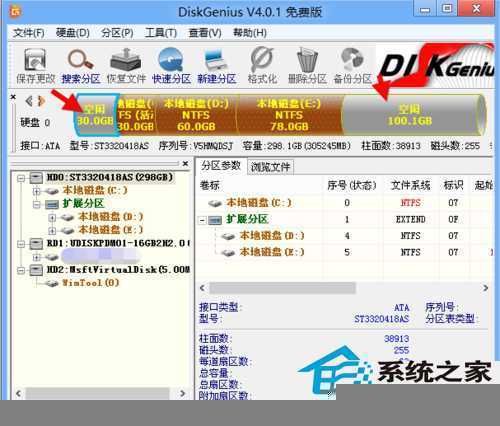Select the HD0 disk icon in the tree
This screenshot has width=500, height=426.
tap(36, 177)
